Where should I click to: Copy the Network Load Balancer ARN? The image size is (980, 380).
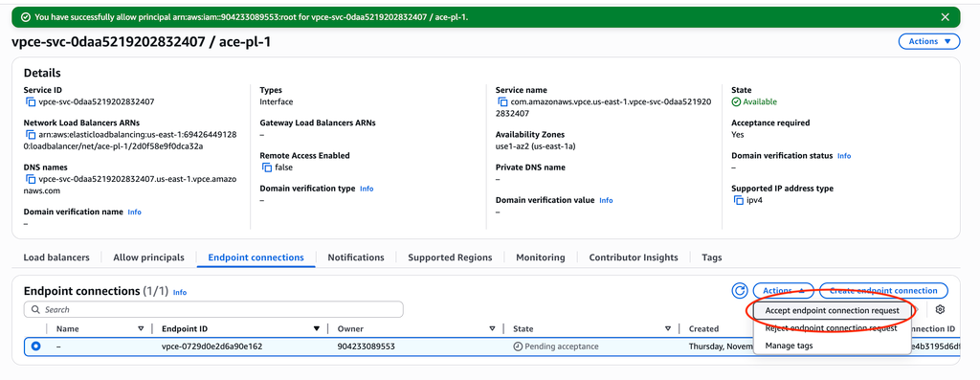[x=30, y=134]
